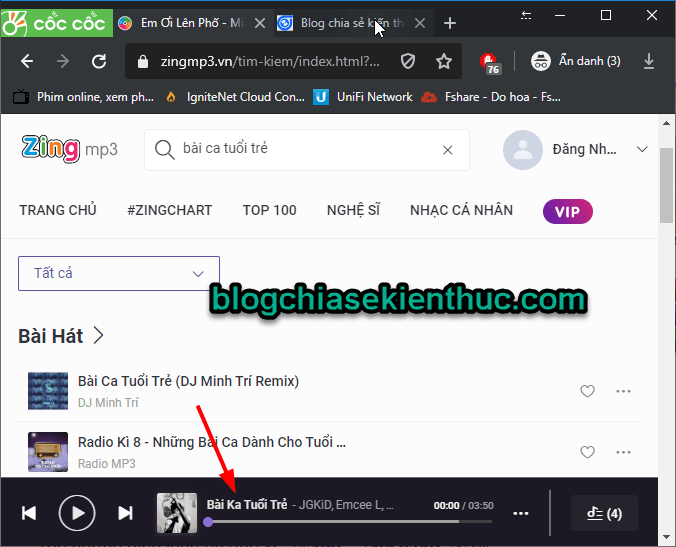Seek along the player progress bar

click(349, 522)
